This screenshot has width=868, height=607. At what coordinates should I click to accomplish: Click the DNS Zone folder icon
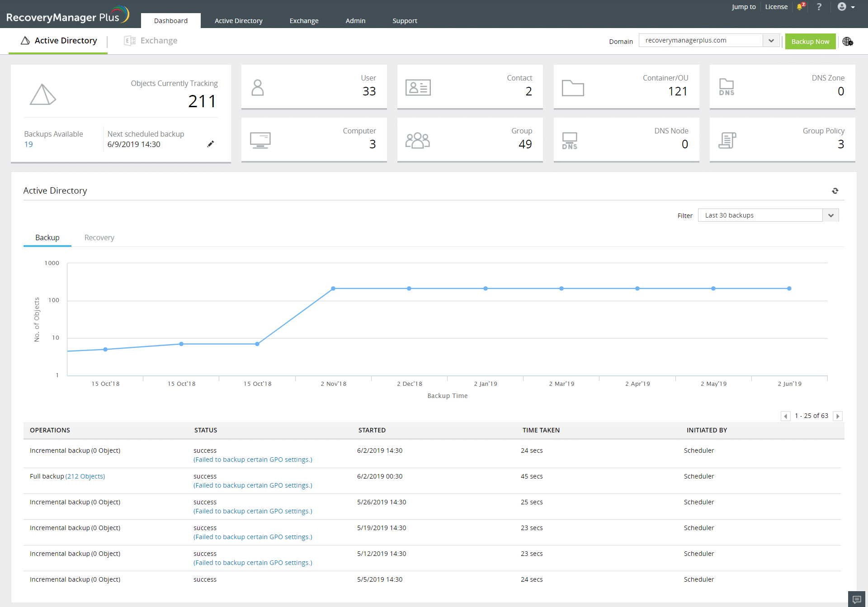click(726, 87)
